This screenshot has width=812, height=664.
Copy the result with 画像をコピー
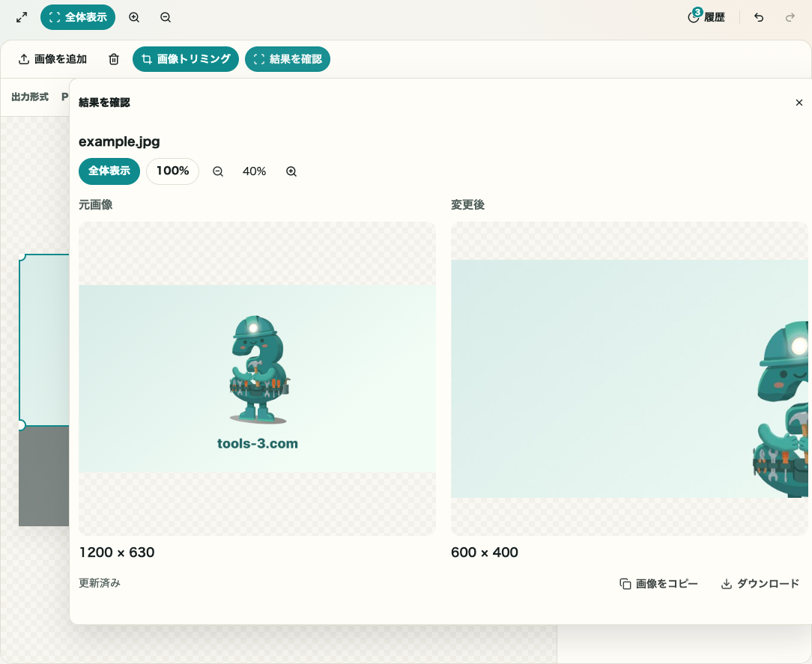pyautogui.click(x=658, y=584)
